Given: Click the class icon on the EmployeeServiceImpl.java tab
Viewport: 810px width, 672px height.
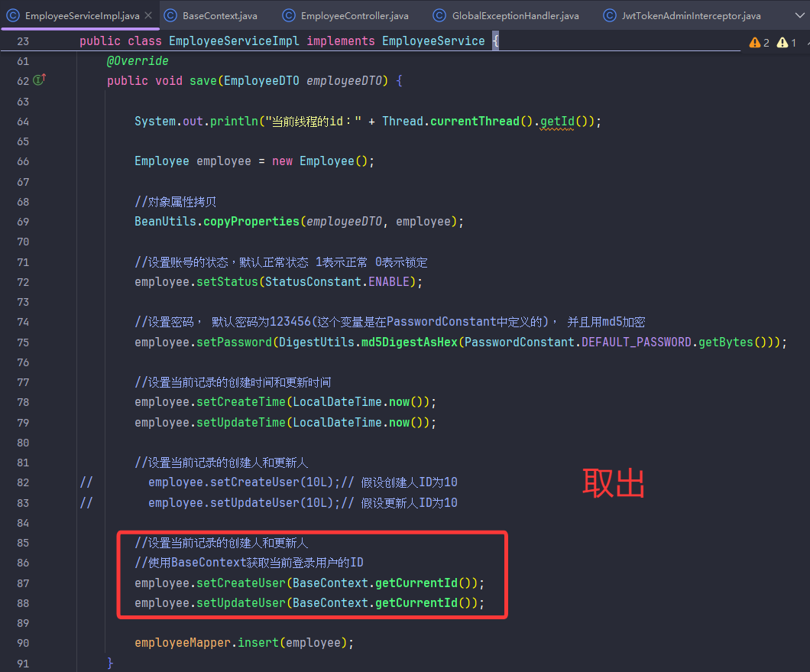Looking at the screenshot, I should click(x=13, y=15).
